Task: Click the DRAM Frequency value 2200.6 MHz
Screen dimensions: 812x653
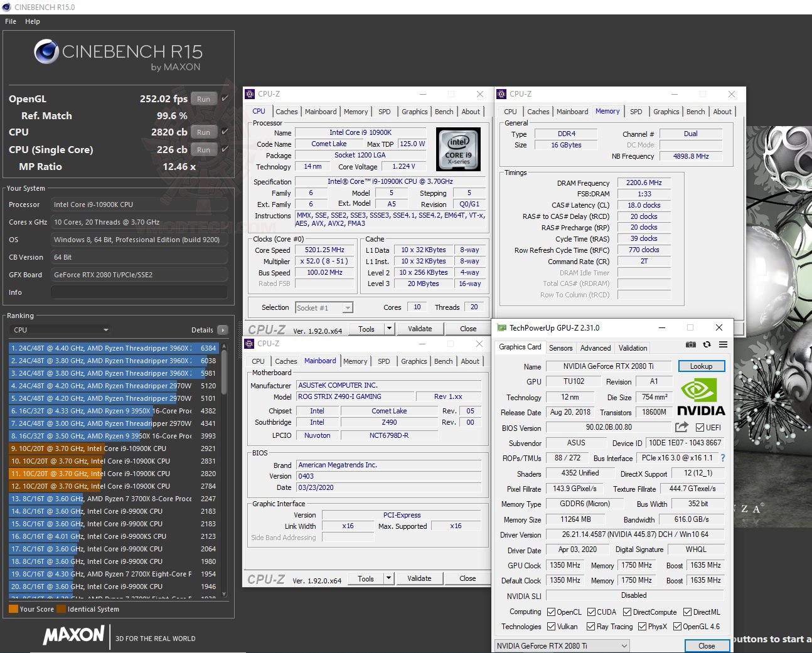Action: (x=644, y=183)
